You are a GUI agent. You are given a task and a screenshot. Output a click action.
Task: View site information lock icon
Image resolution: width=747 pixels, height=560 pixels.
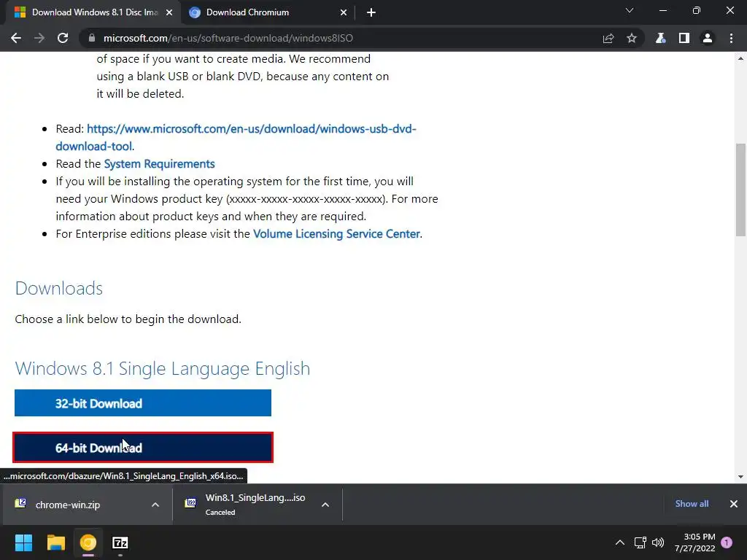point(92,38)
